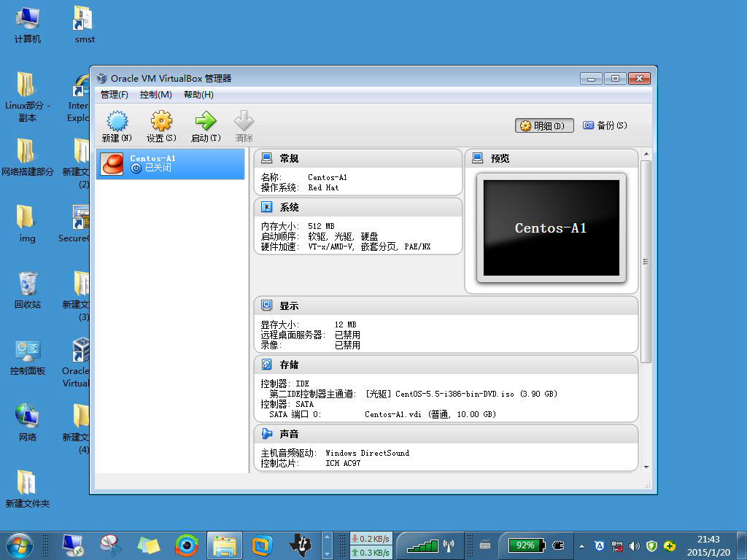The width and height of the screenshot is (747, 560).
Task: Open the file explorer taskbar icon
Action: [225, 545]
